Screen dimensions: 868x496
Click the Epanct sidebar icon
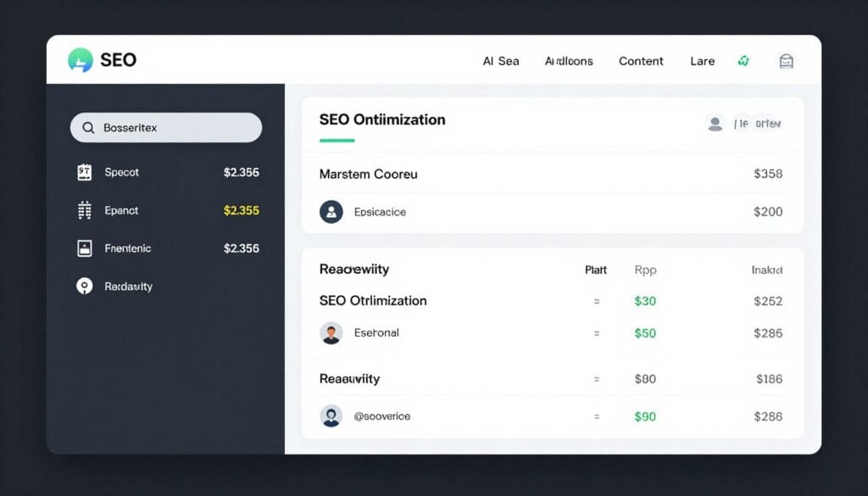[x=84, y=210]
